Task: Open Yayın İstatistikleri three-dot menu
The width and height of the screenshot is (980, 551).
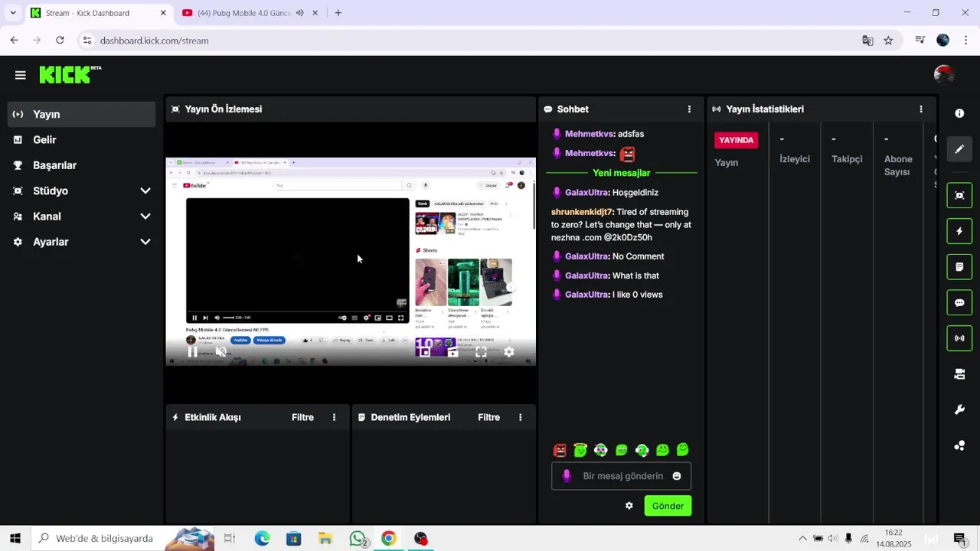Action: click(x=921, y=109)
